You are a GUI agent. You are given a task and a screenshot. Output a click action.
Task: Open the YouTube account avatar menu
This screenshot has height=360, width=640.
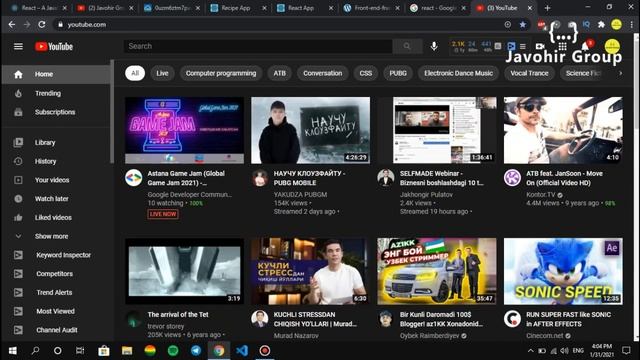coord(612,46)
